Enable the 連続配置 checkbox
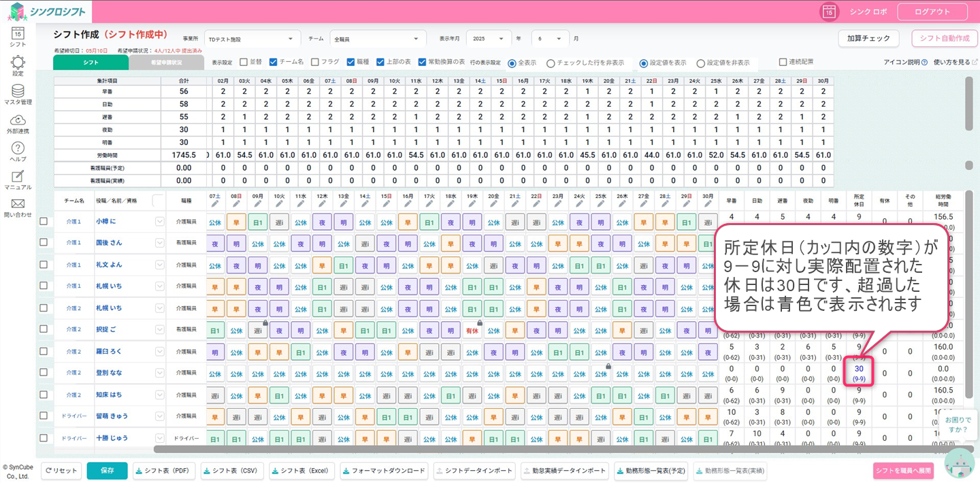The image size is (980, 483). click(783, 62)
